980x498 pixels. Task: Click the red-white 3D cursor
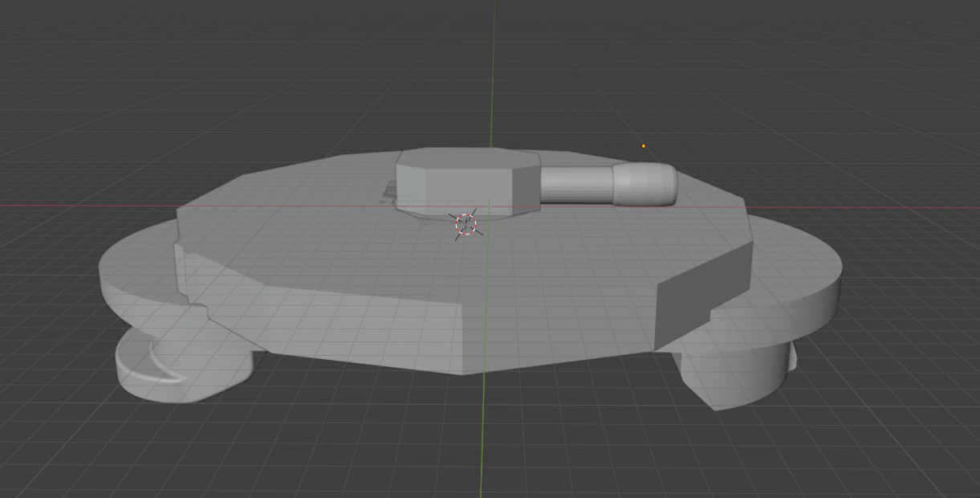466,225
